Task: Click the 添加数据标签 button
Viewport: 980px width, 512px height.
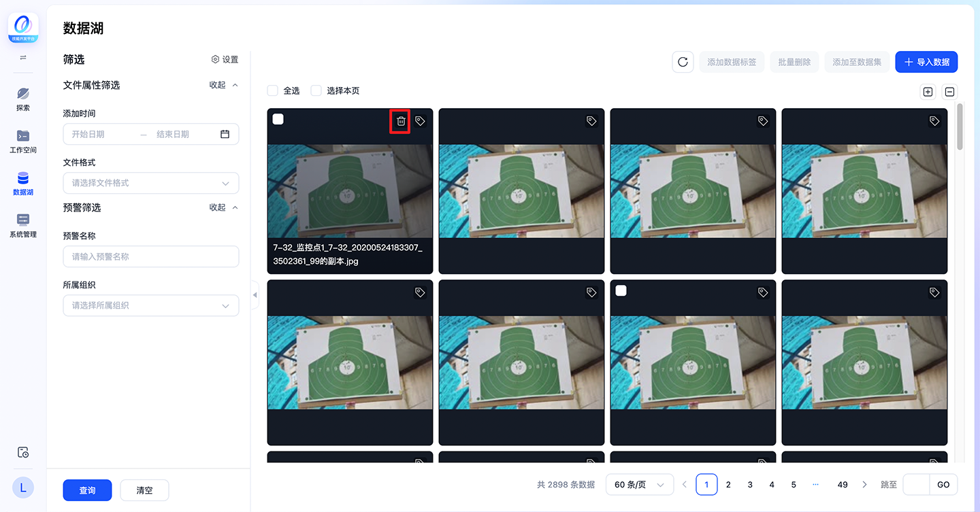Action: coord(732,62)
